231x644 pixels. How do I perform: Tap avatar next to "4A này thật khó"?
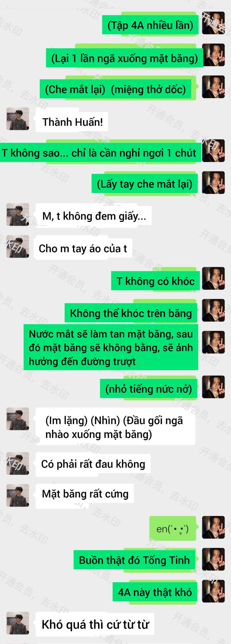point(213,591)
